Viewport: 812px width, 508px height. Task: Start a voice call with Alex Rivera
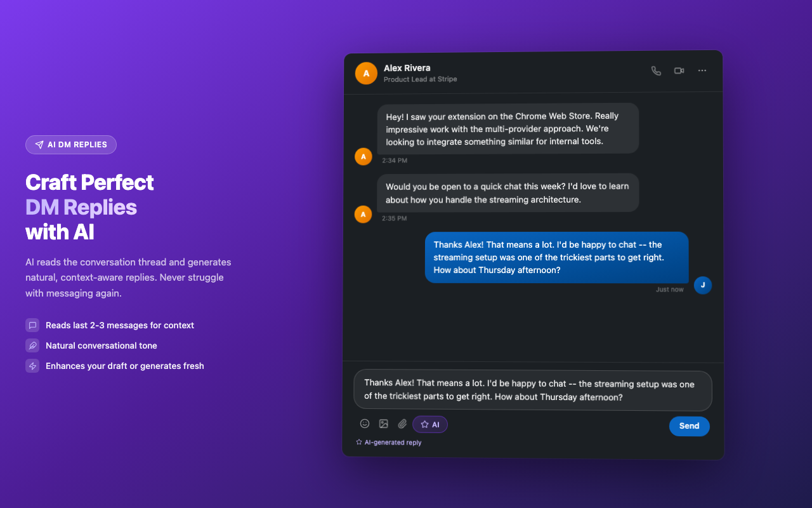(656, 70)
